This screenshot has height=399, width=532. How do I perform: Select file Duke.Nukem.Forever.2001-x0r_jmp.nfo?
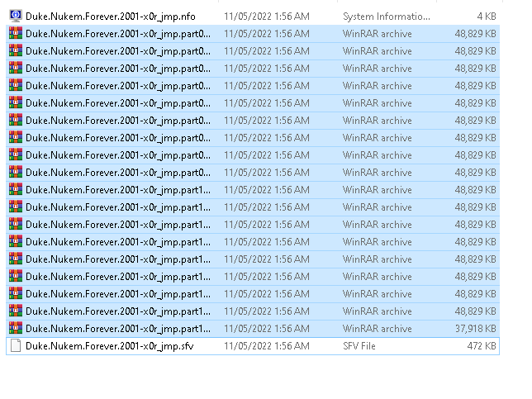[x=110, y=17]
